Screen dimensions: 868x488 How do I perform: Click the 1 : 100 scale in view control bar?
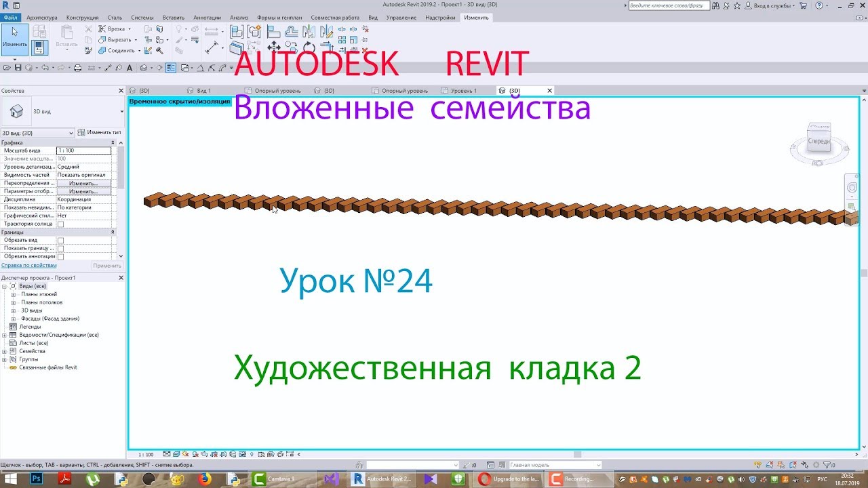click(x=145, y=455)
